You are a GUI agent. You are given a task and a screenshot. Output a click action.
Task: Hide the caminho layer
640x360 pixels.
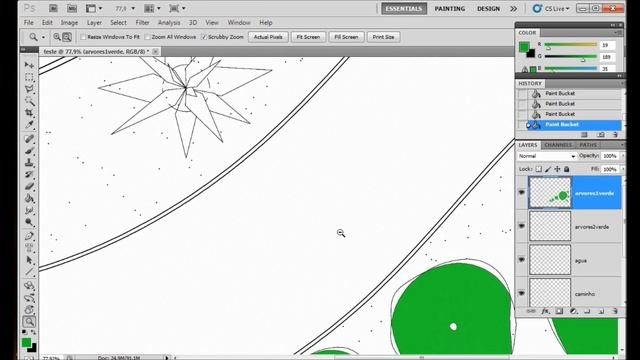coord(522,293)
